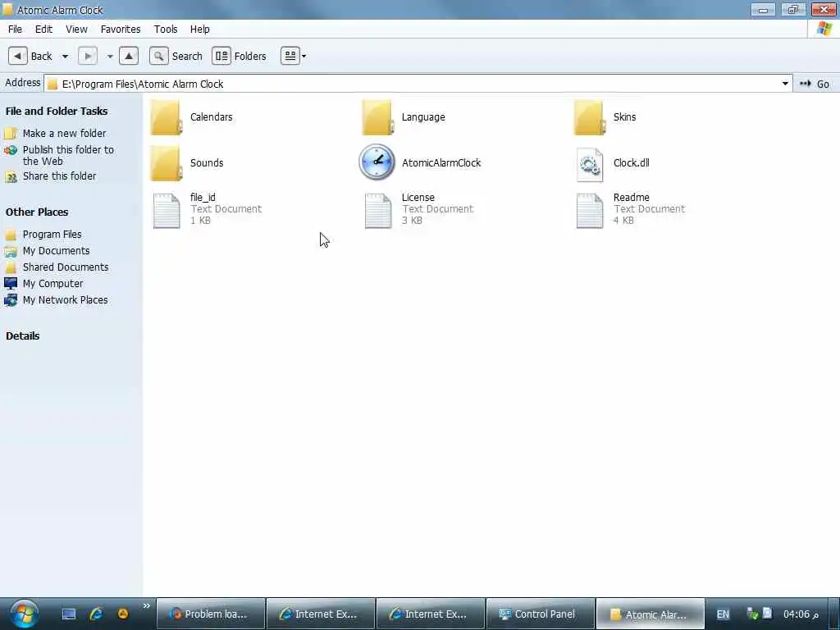This screenshot has width=840, height=630.
Task: Click the Windows flag logo throbber
Action: coord(824,29)
